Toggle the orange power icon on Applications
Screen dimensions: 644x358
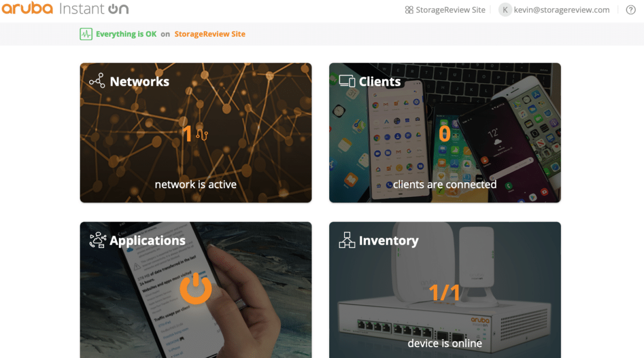196,288
